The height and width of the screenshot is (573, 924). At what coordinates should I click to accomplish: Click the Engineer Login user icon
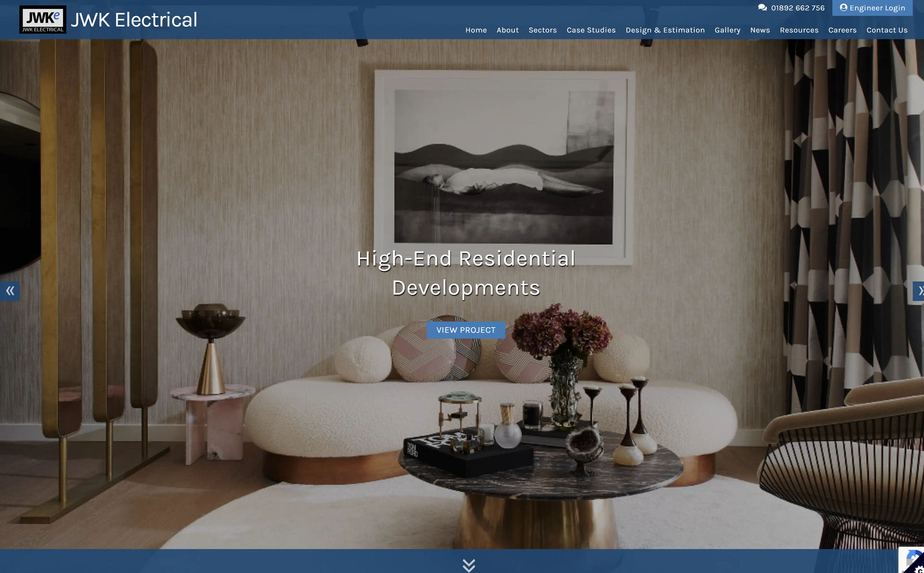pyautogui.click(x=843, y=7)
